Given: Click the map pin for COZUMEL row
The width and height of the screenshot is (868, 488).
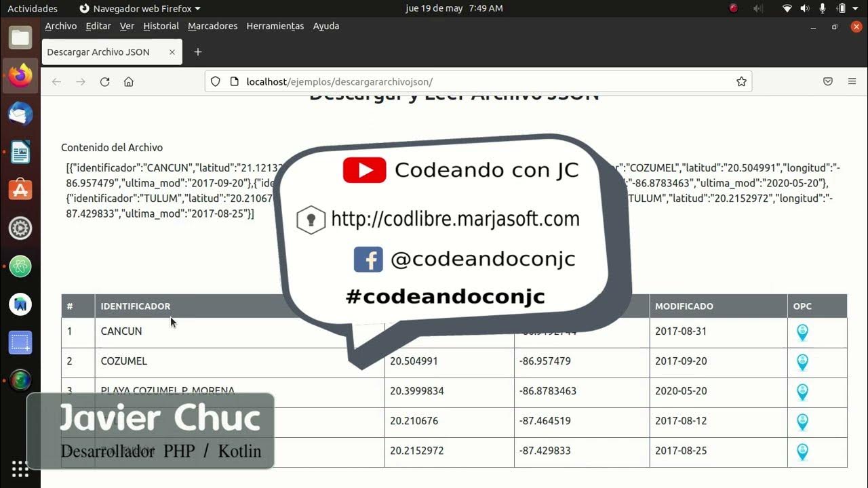Looking at the screenshot, I should point(802,362).
